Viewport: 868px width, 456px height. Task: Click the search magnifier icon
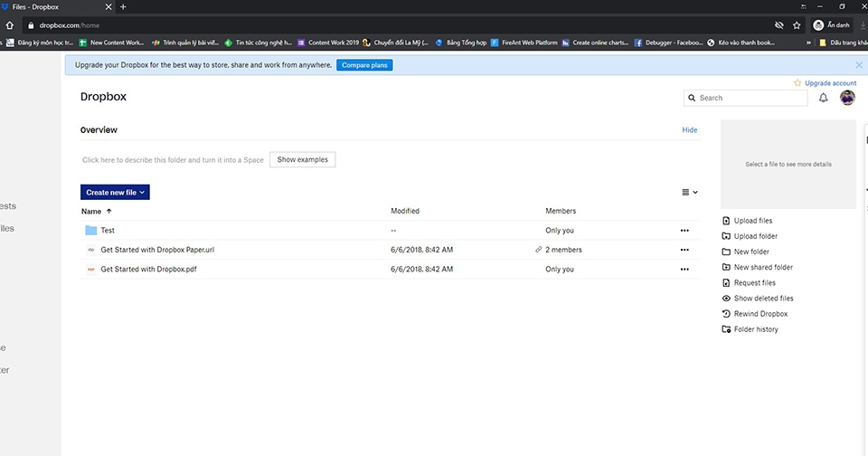692,98
